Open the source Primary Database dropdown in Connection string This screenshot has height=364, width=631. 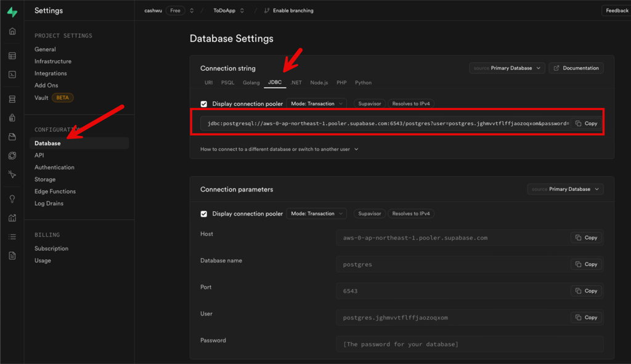pos(507,68)
